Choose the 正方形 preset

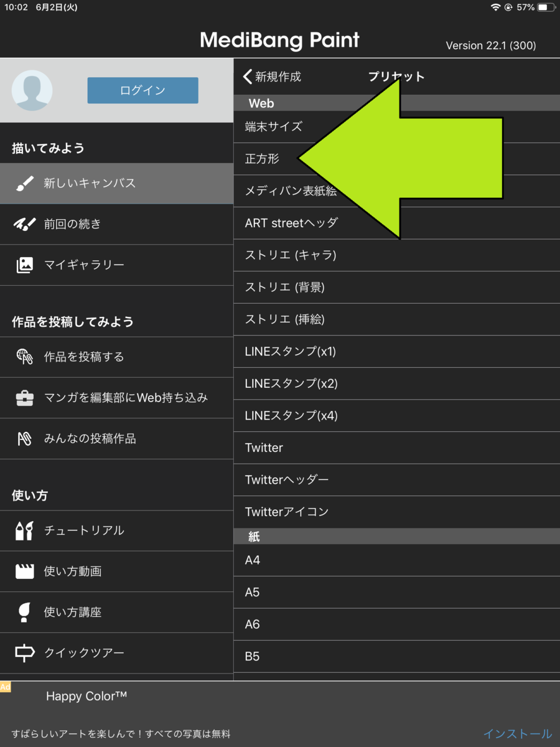tap(397, 159)
